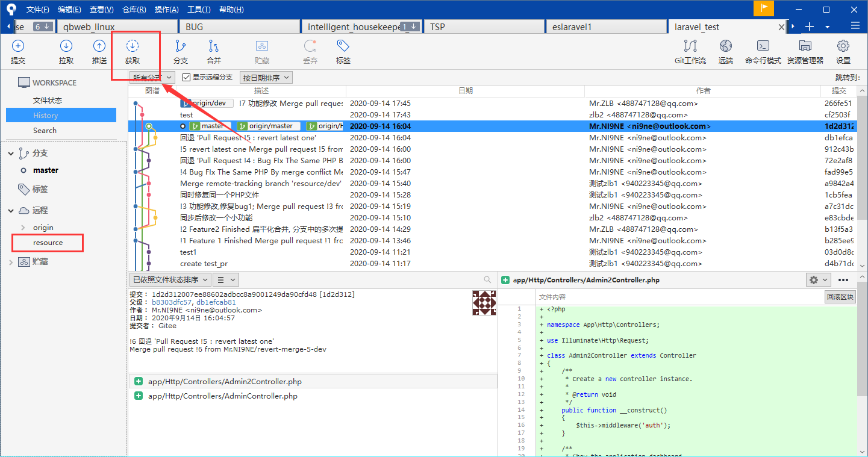Open the 按日期排序 sorting dropdown
The width and height of the screenshot is (868, 457).
click(266, 77)
